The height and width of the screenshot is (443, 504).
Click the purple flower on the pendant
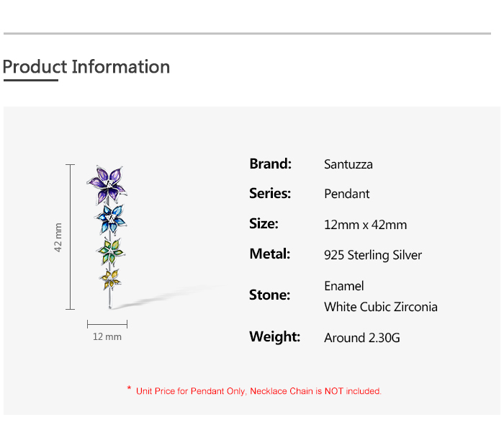click(107, 183)
